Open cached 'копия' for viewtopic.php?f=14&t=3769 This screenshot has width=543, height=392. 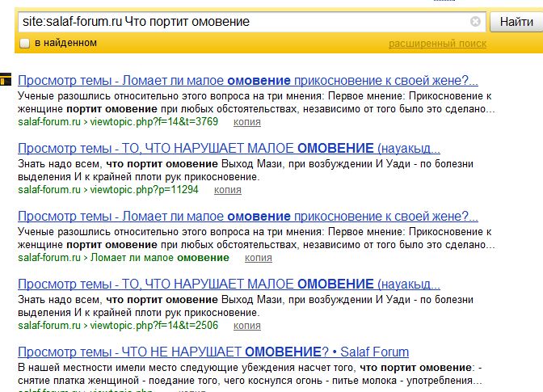click(247, 122)
